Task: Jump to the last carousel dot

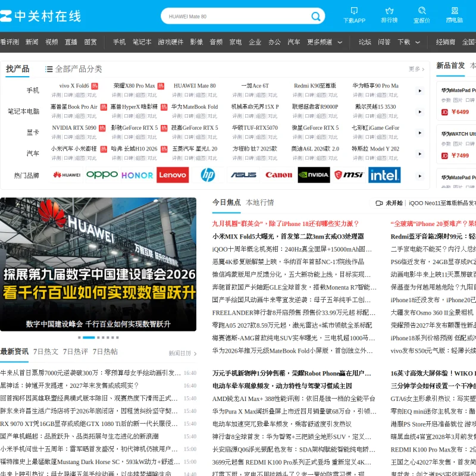Action: click(x=117, y=337)
